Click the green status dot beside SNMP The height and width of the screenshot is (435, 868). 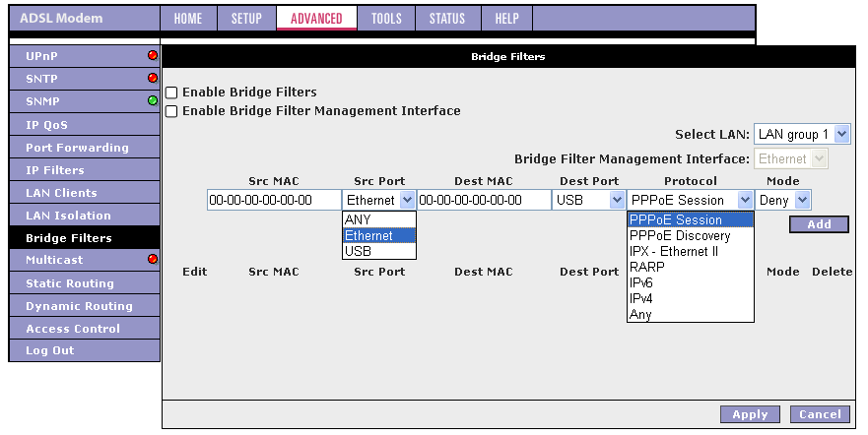pos(153,100)
